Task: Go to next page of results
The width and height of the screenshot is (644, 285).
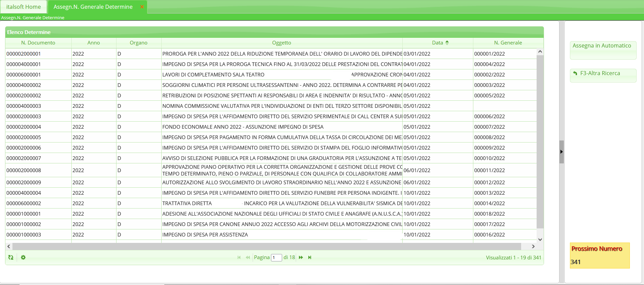Action: (x=301, y=257)
